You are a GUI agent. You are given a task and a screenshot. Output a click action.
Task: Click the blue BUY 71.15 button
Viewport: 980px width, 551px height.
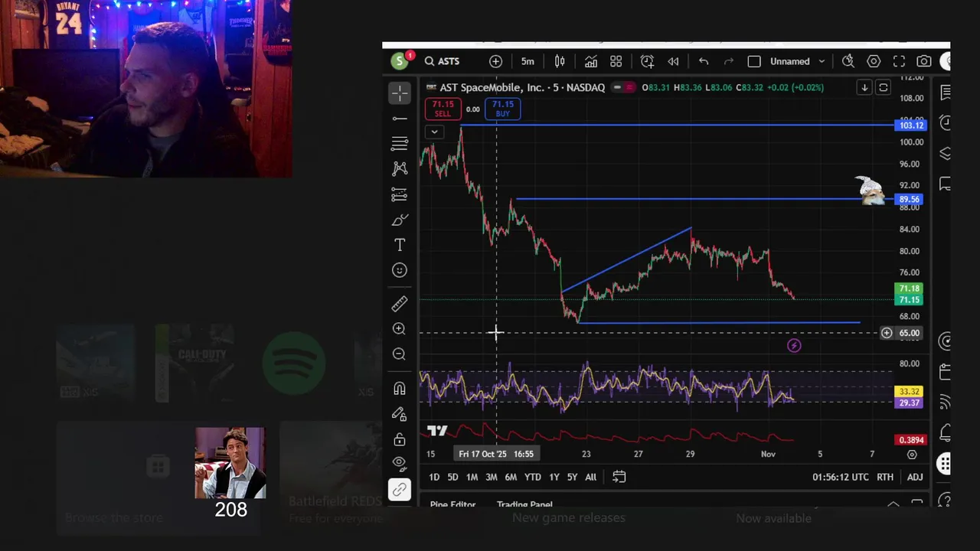click(502, 109)
